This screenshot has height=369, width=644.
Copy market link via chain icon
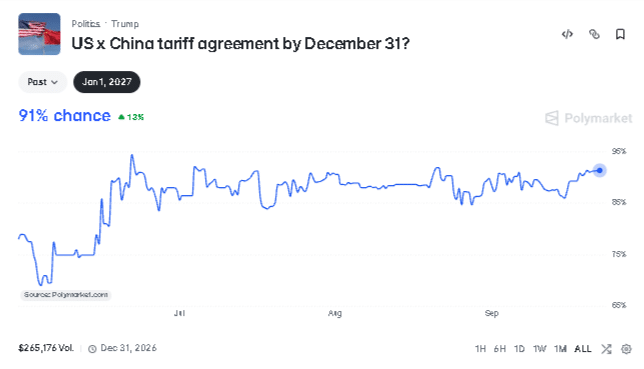(594, 34)
